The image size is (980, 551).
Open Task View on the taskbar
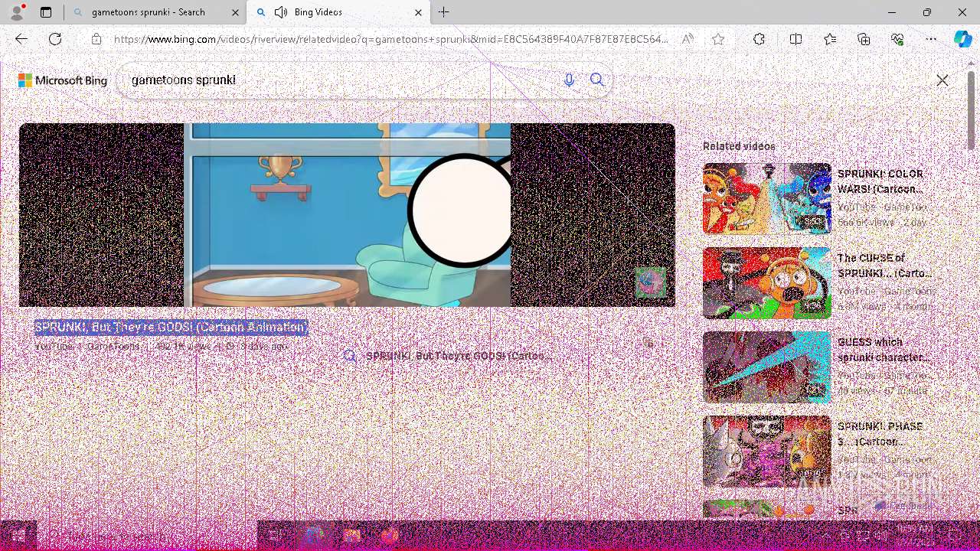coord(274,536)
